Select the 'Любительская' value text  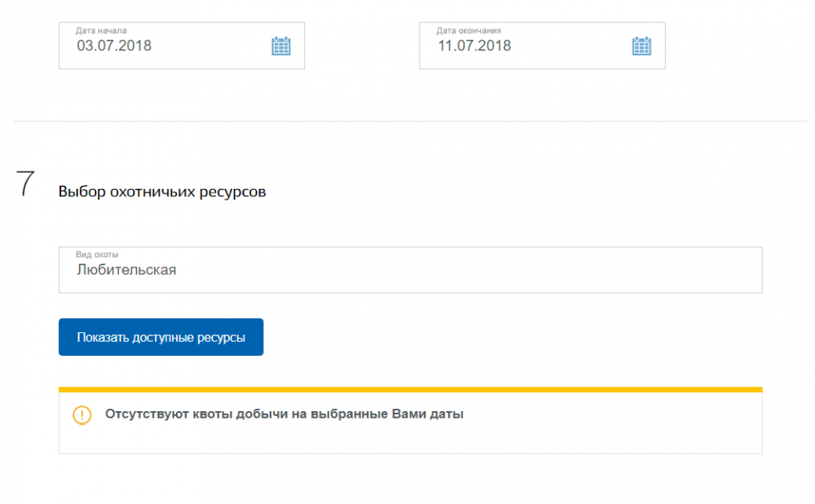point(126,270)
